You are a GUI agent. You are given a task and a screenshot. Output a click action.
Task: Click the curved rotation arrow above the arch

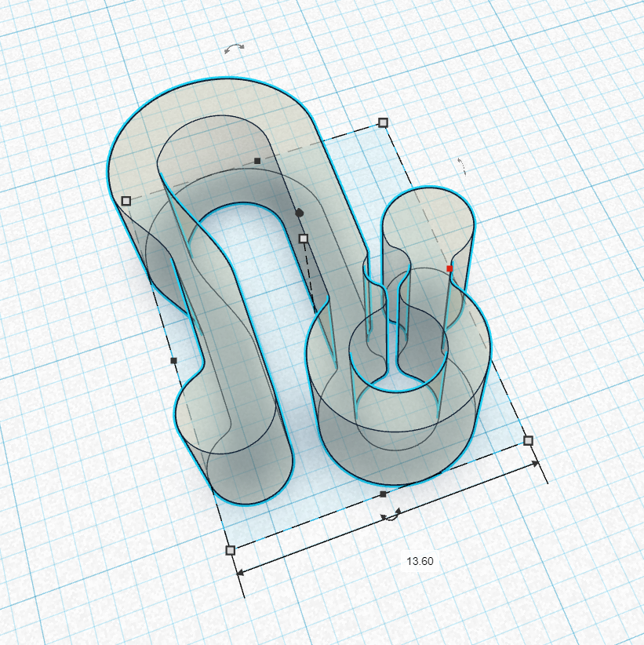235,49
